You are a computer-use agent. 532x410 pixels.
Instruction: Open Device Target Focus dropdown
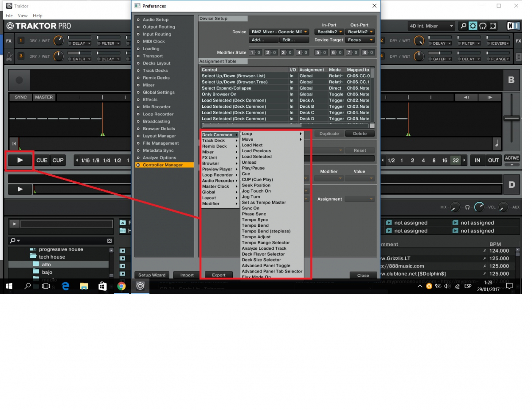[x=360, y=40]
